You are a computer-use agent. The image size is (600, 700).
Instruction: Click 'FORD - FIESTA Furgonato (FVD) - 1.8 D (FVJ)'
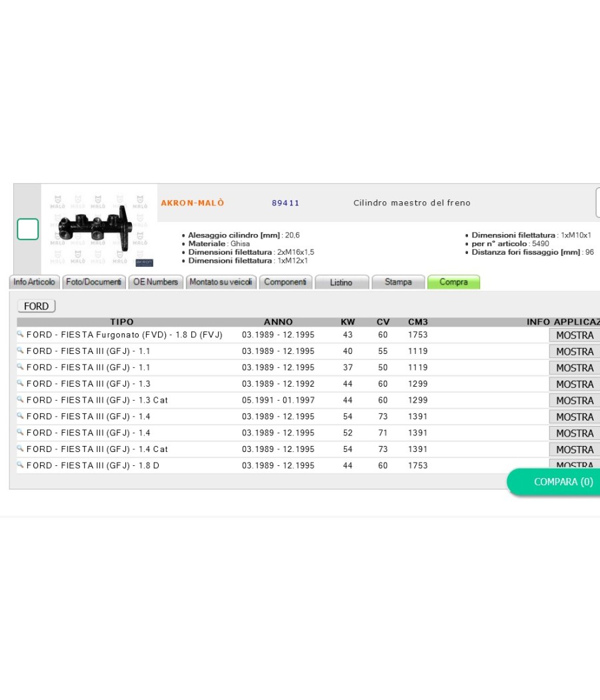[125, 335]
